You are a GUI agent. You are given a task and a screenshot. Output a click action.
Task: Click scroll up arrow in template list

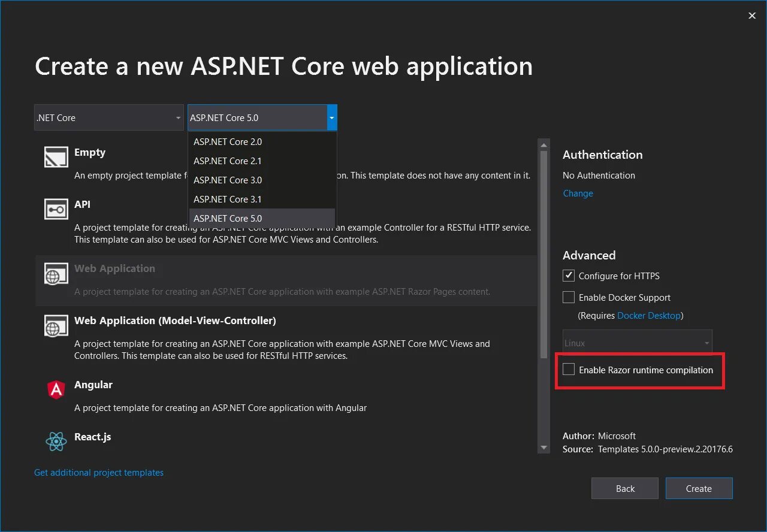click(544, 145)
